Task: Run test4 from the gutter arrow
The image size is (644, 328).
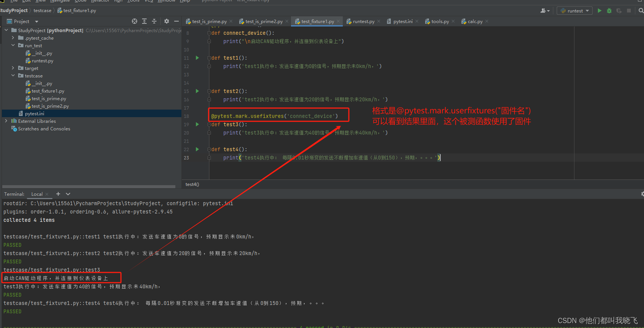Action: 197,149
